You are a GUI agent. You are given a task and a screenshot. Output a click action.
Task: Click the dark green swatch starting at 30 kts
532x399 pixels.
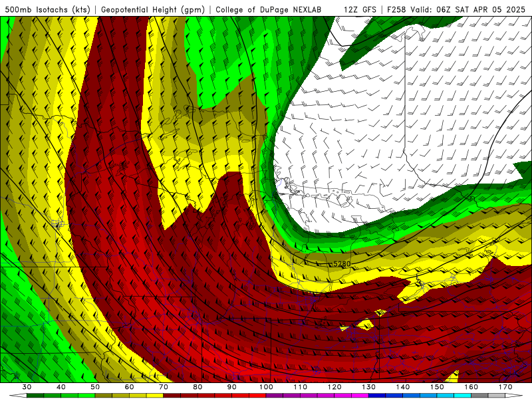[x=35, y=396]
